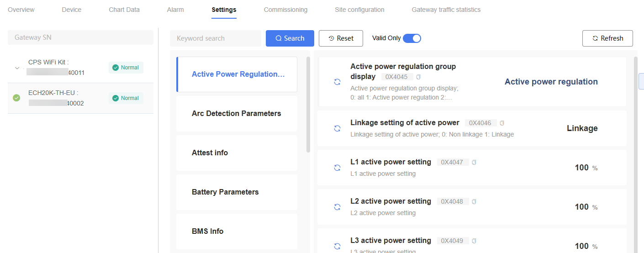Refresh the Active power regulation group display parameter
This screenshot has width=644, height=253.
[337, 82]
